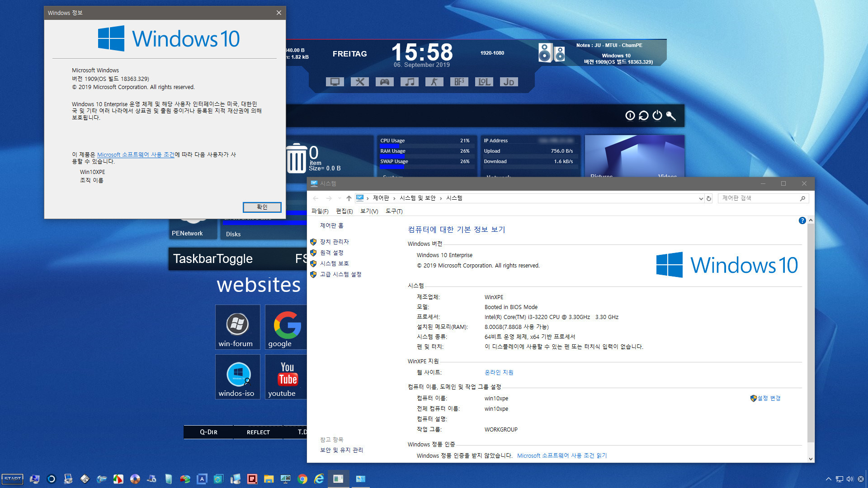Open 원격 설정 in System sidebar
This screenshot has width=868, height=488.
point(331,253)
